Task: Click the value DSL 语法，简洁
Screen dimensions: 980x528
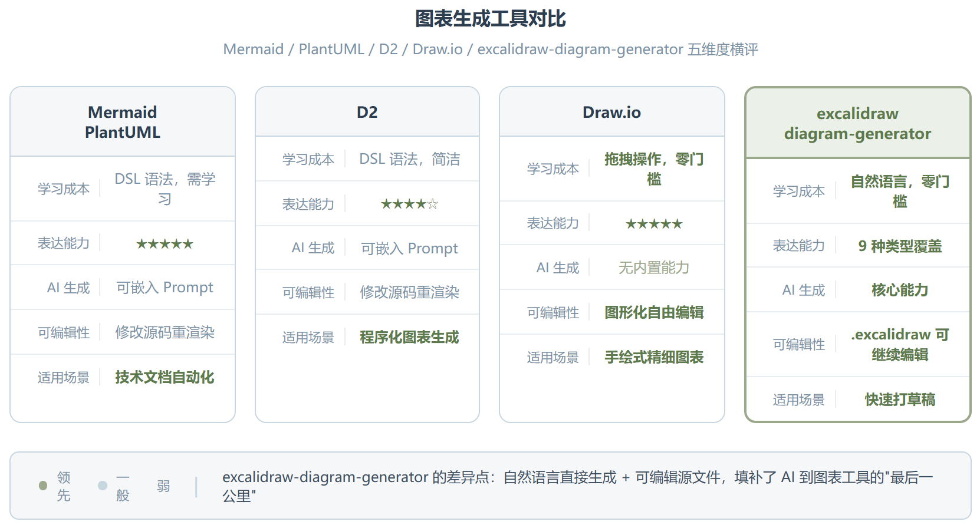Action: (410, 159)
